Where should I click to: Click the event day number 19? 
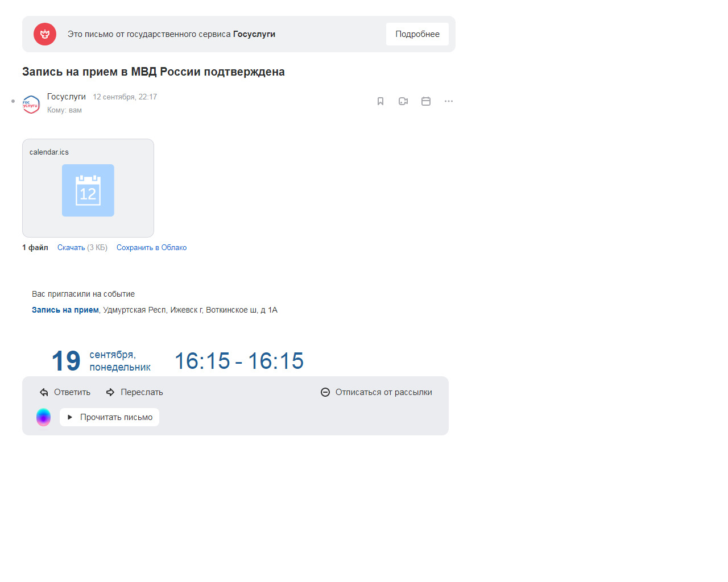point(66,361)
